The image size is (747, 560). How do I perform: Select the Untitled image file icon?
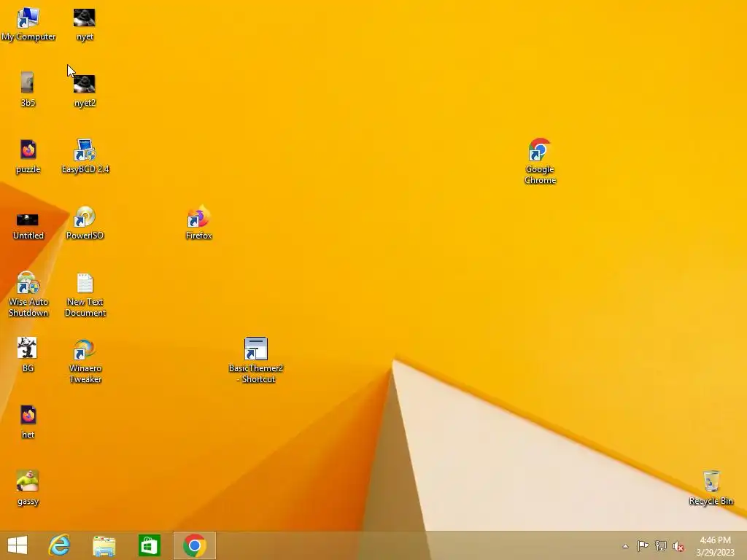tap(28, 226)
